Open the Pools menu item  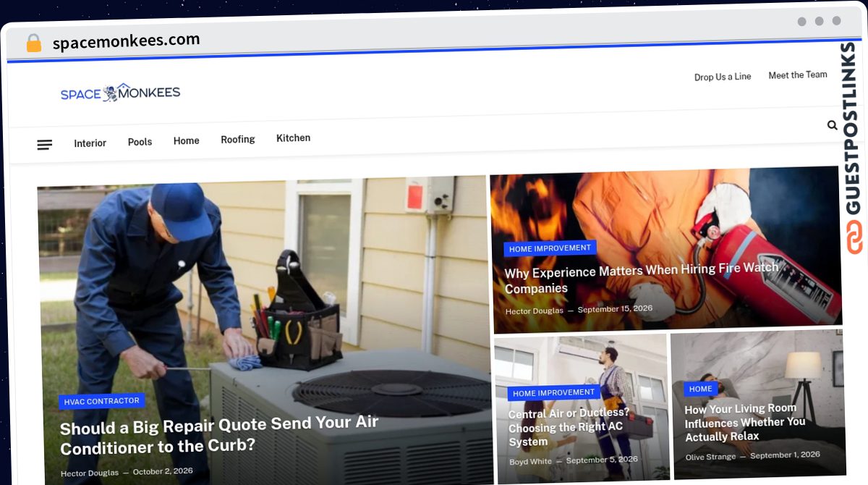click(140, 142)
